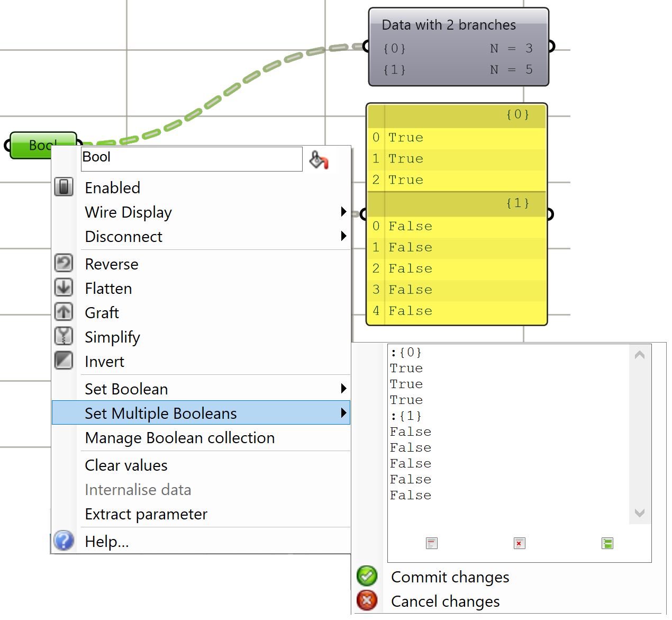Screen dimensions: 672x620
Task: Select Extract parameter
Action: tap(146, 514)
